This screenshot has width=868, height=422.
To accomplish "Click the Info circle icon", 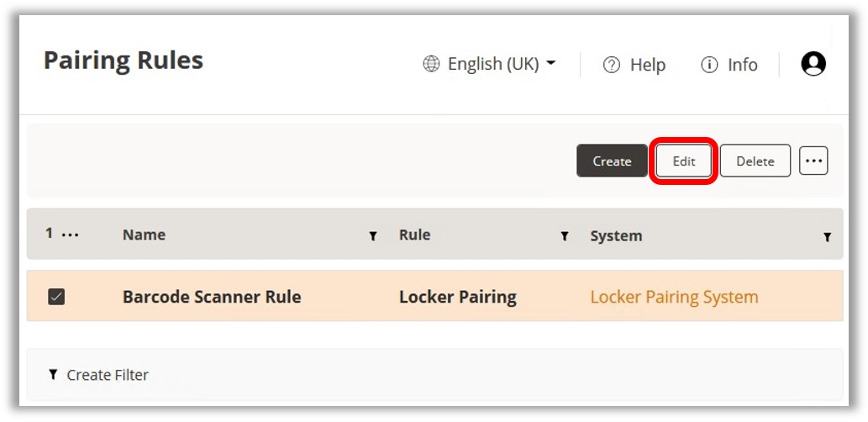I will [x=709, y=65].
